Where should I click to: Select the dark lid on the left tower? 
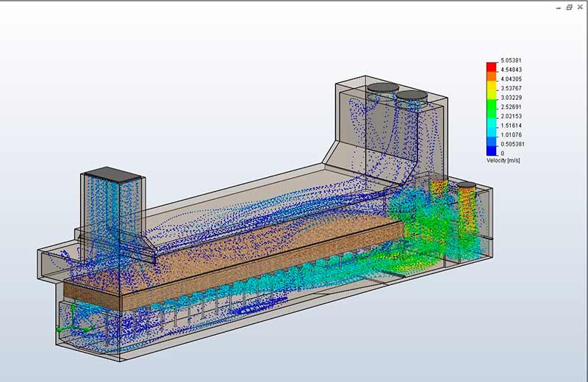(x=112, y=175)
